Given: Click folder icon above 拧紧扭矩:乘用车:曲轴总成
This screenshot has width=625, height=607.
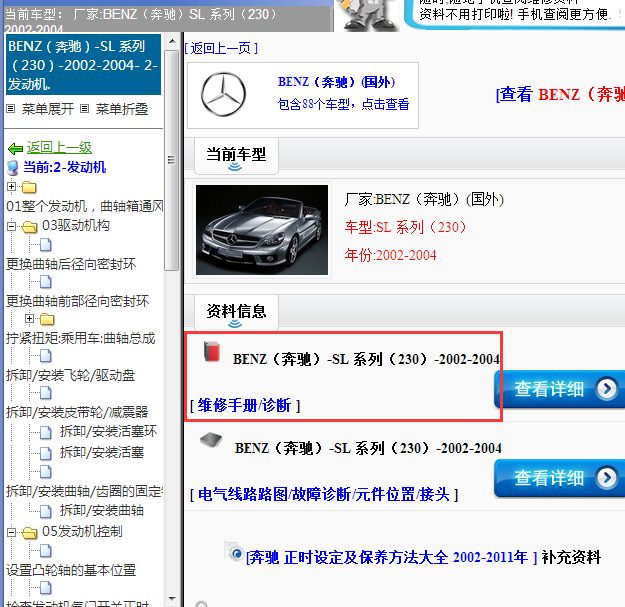Looking at the screenshot, I should point(47,319).
